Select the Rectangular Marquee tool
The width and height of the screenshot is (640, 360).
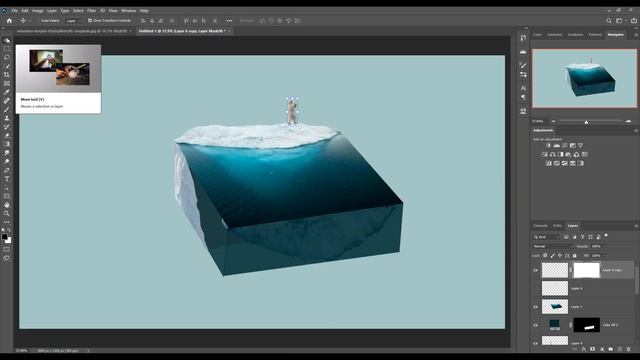coord(7,49)
